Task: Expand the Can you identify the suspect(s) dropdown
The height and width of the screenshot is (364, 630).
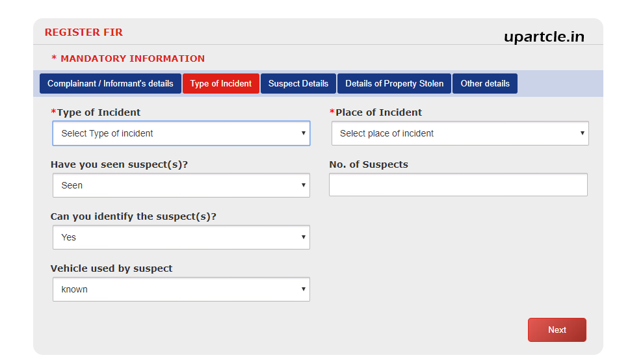Action: tap(181, 237)
